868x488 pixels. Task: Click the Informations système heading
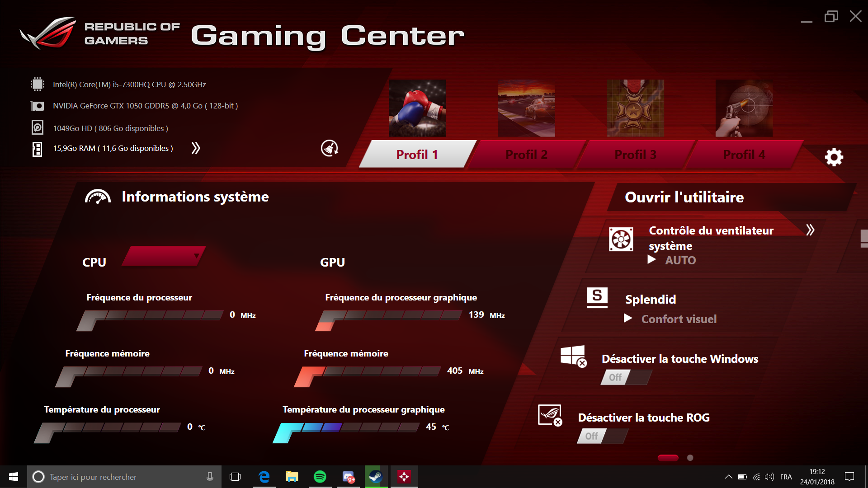coord(195,197)
